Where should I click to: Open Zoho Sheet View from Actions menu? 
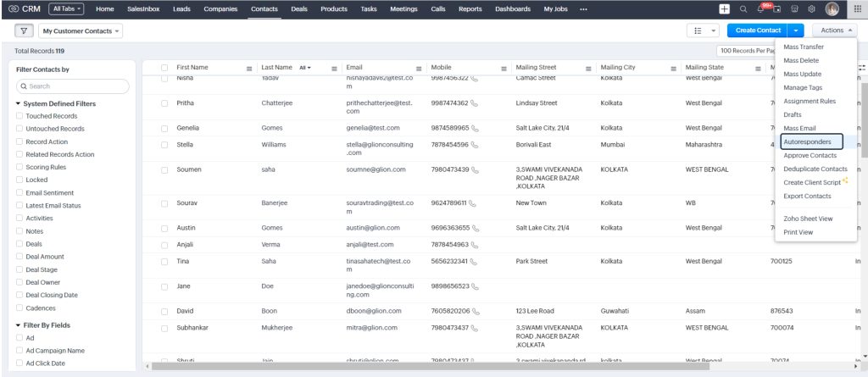[808, 219]
